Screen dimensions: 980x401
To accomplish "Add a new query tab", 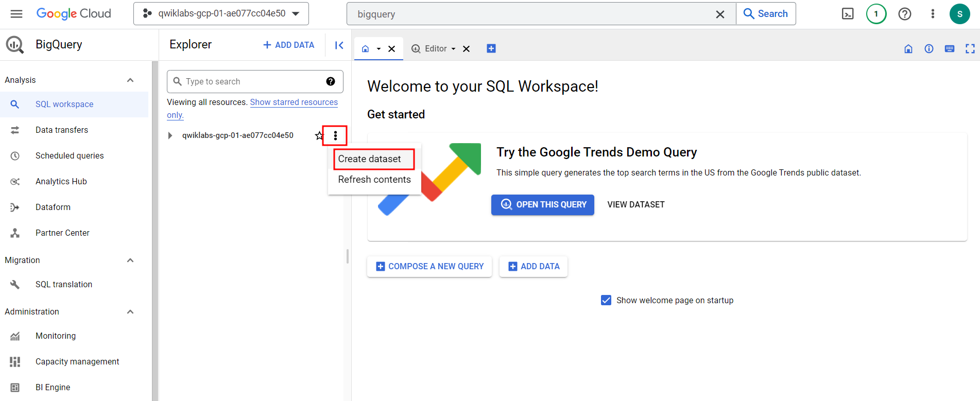I will click(x=491, y=48).
